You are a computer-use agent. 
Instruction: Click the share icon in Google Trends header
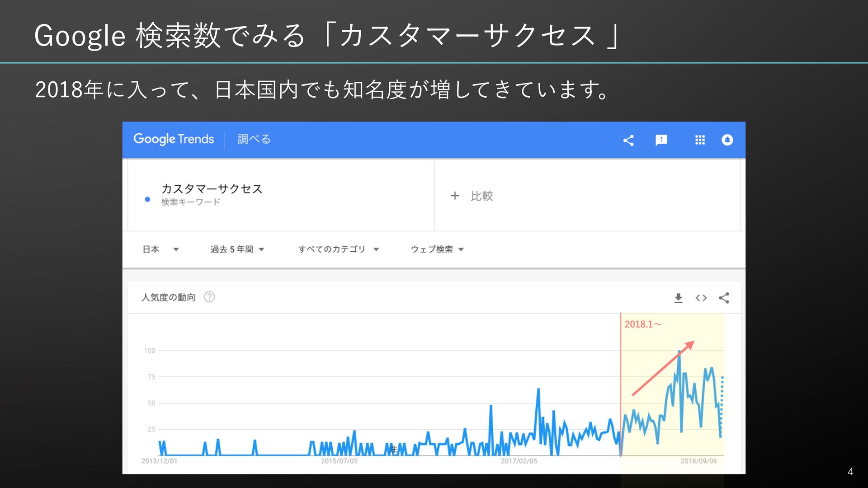628,140
